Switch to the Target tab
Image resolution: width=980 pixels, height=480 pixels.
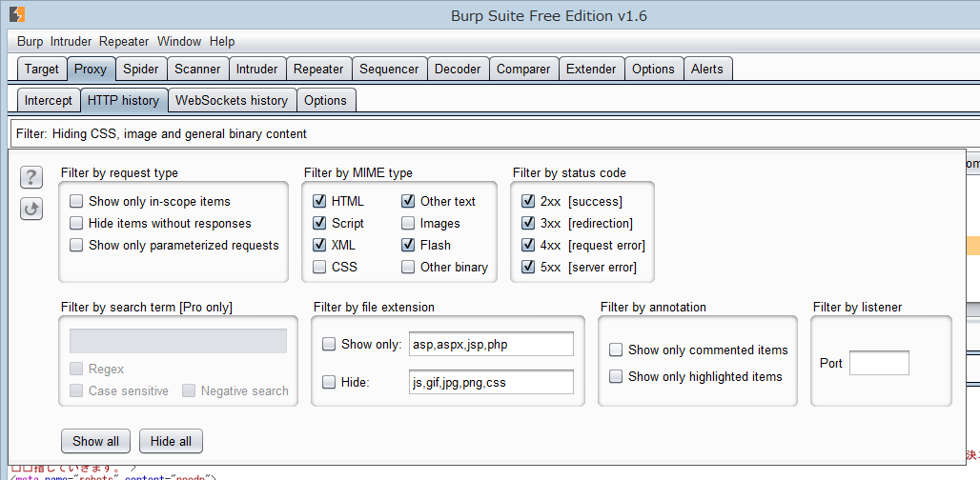tap(42, 70)
